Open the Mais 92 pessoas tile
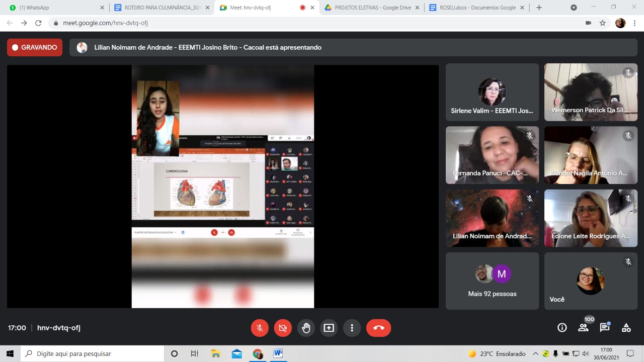644x362 pixels. click(x=492, y=281)
